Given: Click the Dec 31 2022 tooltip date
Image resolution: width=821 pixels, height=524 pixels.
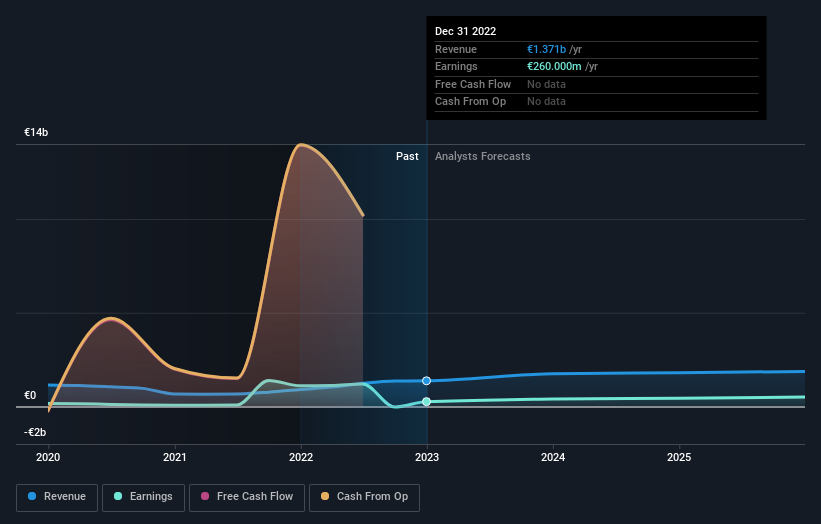Looking at the screenshot, I should pos(465,31).
